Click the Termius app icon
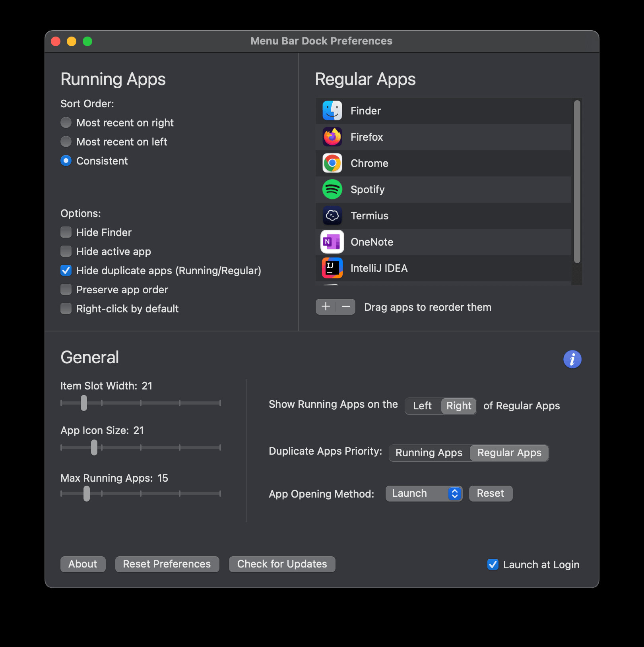 tap(332, 215)
